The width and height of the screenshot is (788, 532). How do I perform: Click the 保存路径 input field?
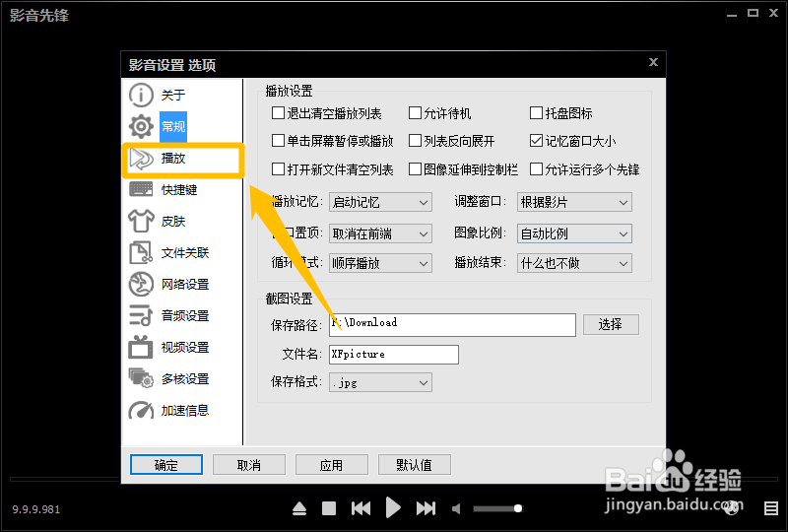(452, 325)
